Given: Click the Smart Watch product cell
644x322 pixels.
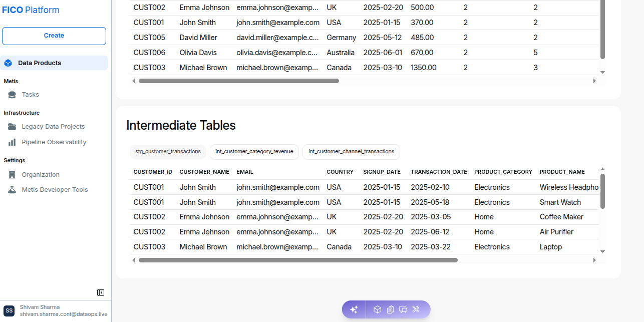Looking at the screenshot, I should coord(560,202).
